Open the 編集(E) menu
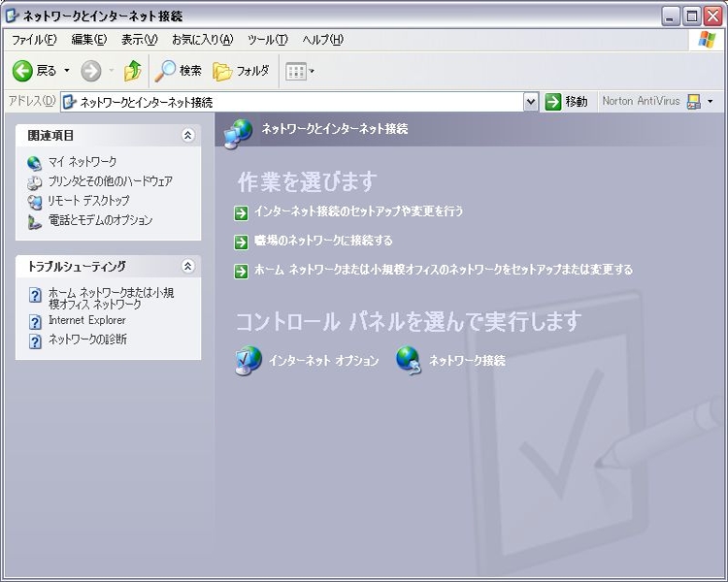Image resolution: width=728 pixels, height=582 pixels. 88,40
